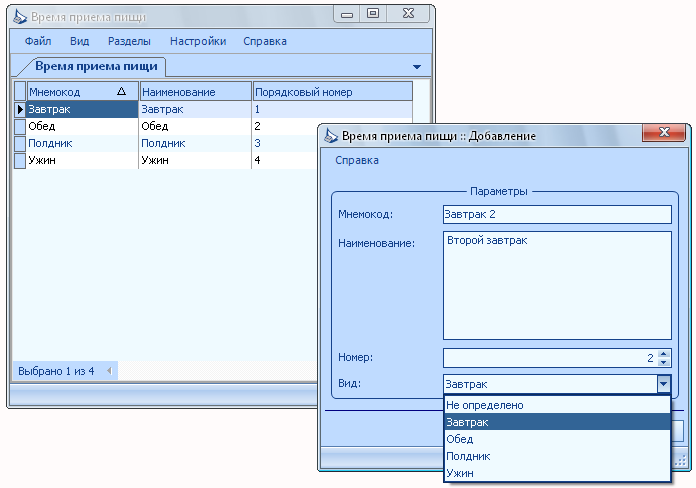Click the Наименование multiline text area

(x=557, y=286)
